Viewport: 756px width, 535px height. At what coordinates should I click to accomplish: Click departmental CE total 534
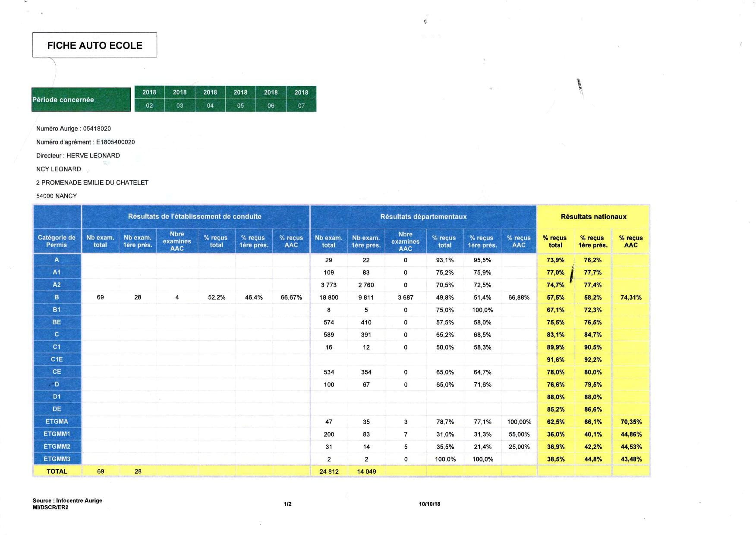329,372
